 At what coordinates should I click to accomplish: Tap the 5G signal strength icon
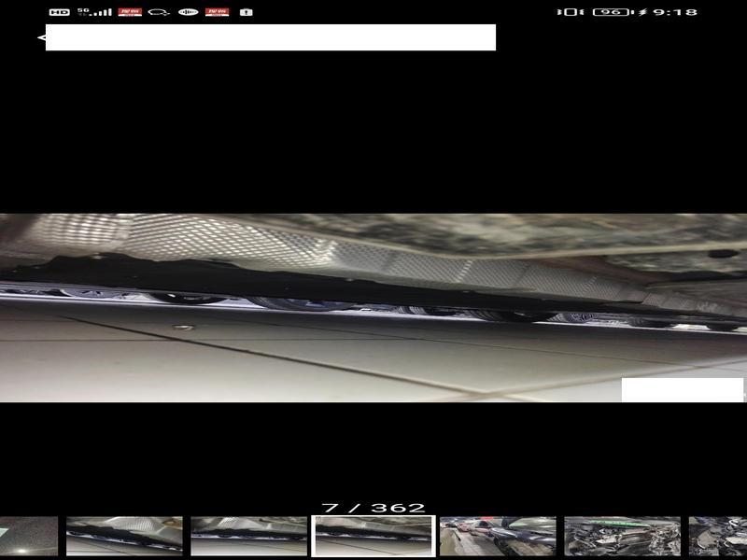[x=94, y=12]
